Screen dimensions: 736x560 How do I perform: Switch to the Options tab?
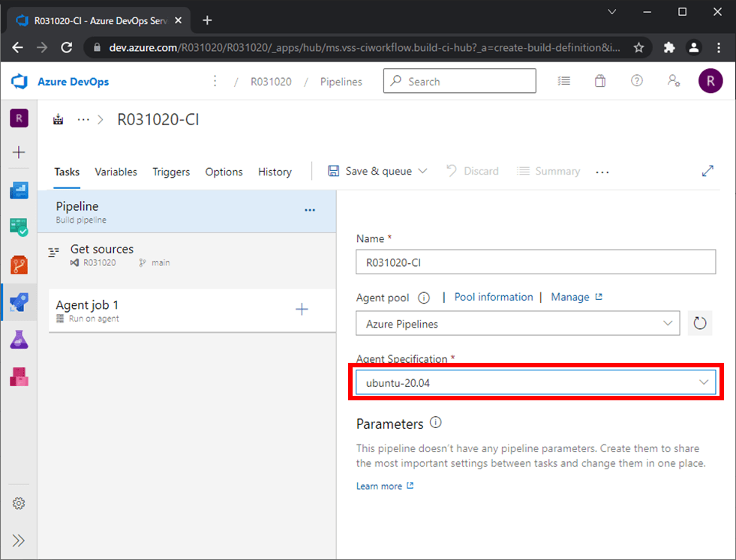224,172
